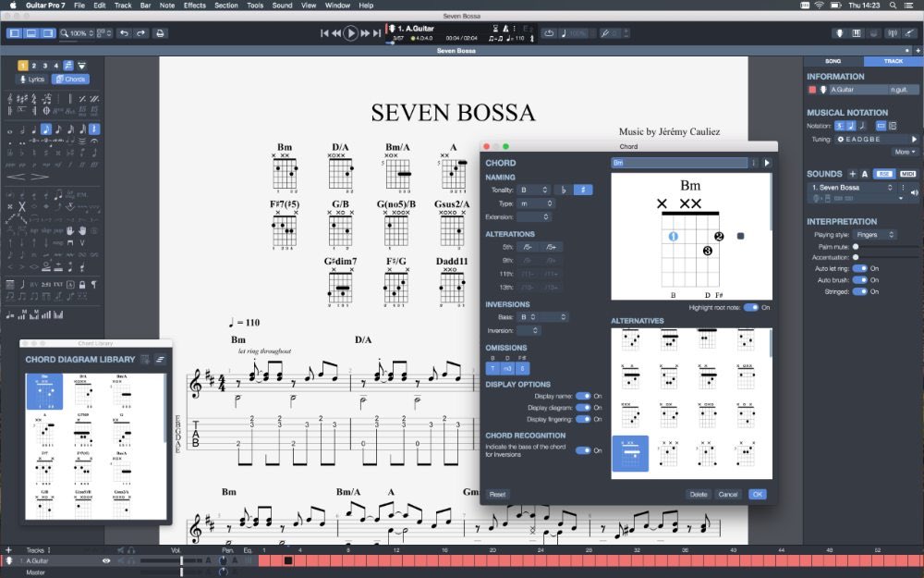Hide the A.Guitar track with eye icon
The width and height of the screenshot is (924, 578).
106,560
